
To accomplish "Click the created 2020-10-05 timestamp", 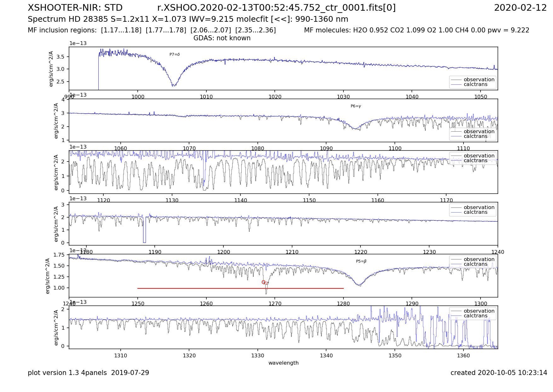I will pyautogui.click(x=498, y=373).
